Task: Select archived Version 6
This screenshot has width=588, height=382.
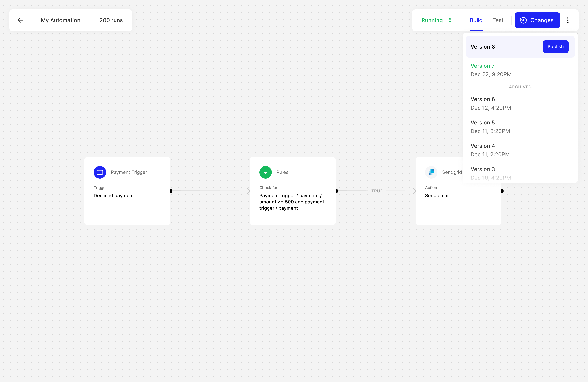Action: click(x=490, y=103)
